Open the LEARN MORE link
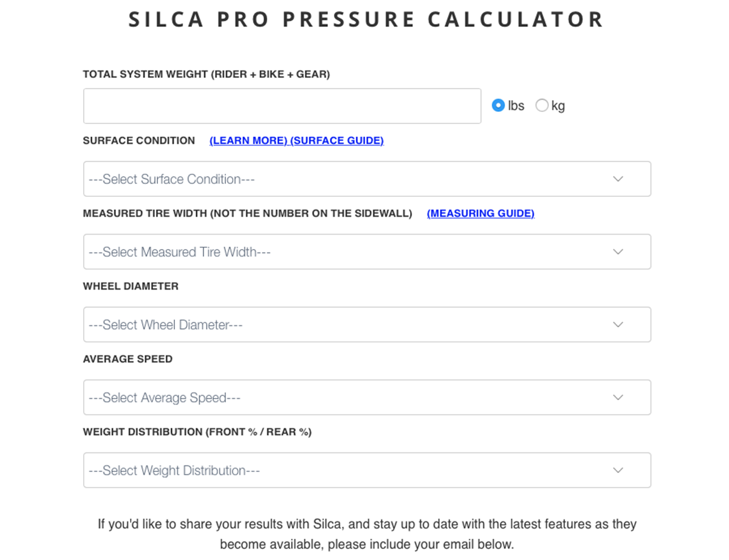 [248, 140]
